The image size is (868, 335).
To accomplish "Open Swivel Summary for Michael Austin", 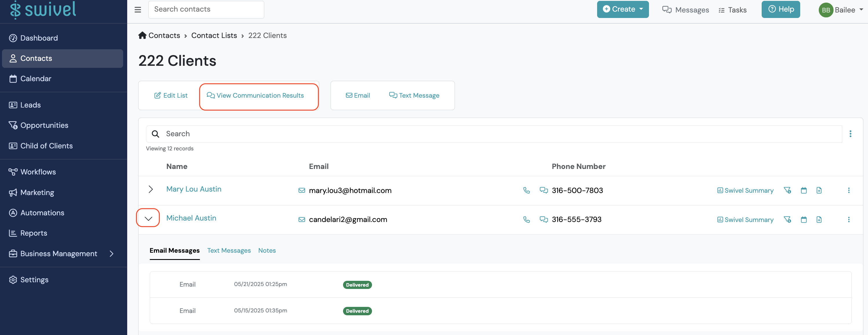I will click(745, 220).
